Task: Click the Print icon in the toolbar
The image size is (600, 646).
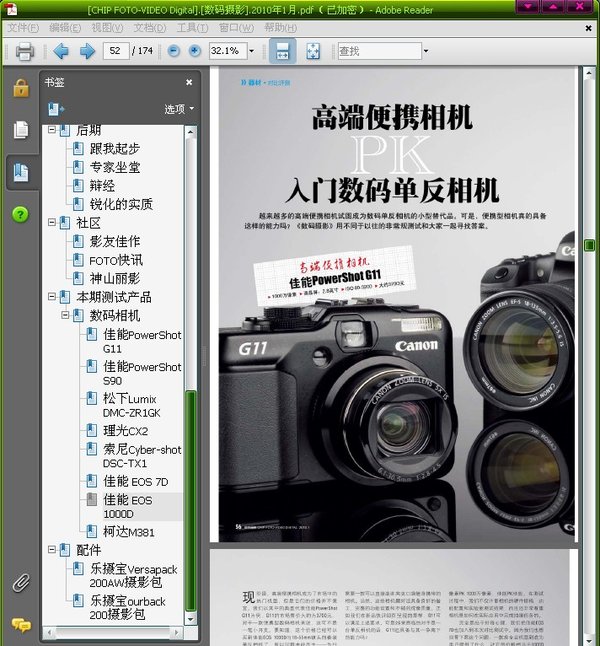Action: click(x=25, y=51)
